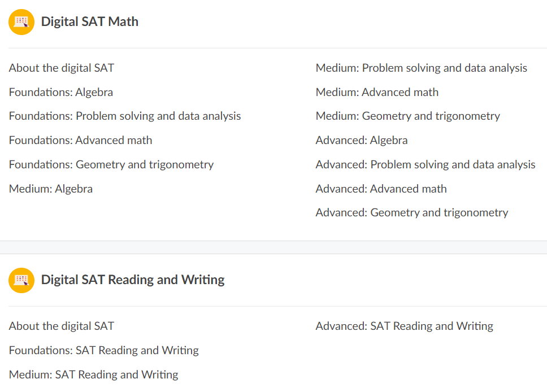Visit Foundations: Geometry and trigonometry
547x392 pixels.
[111, 165]
